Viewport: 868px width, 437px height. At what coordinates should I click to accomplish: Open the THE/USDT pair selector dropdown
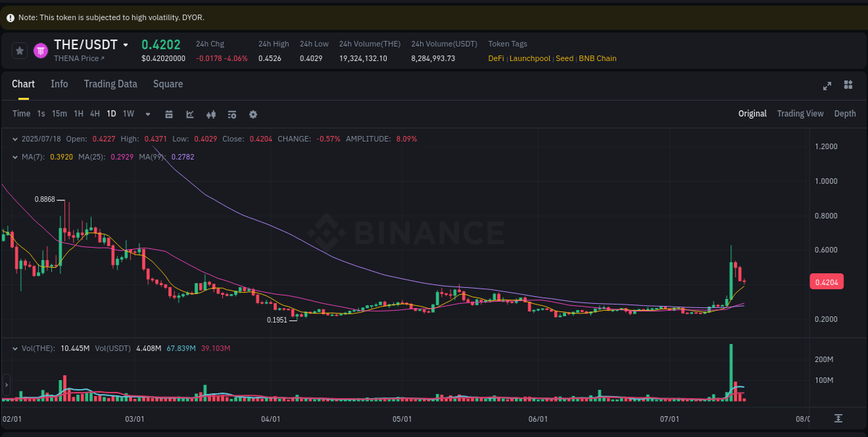[x=126, y=44]
